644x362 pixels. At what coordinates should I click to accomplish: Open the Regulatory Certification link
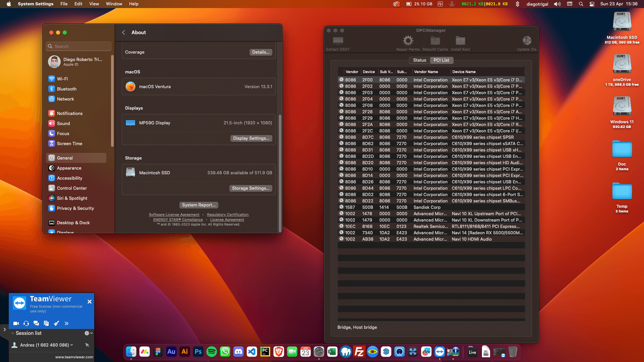228,215
